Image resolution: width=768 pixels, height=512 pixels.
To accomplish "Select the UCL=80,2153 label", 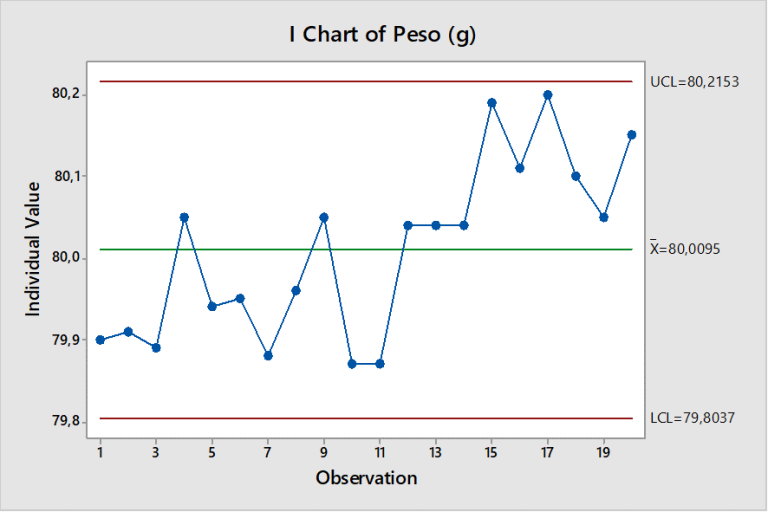I will (x=694, y=81).
